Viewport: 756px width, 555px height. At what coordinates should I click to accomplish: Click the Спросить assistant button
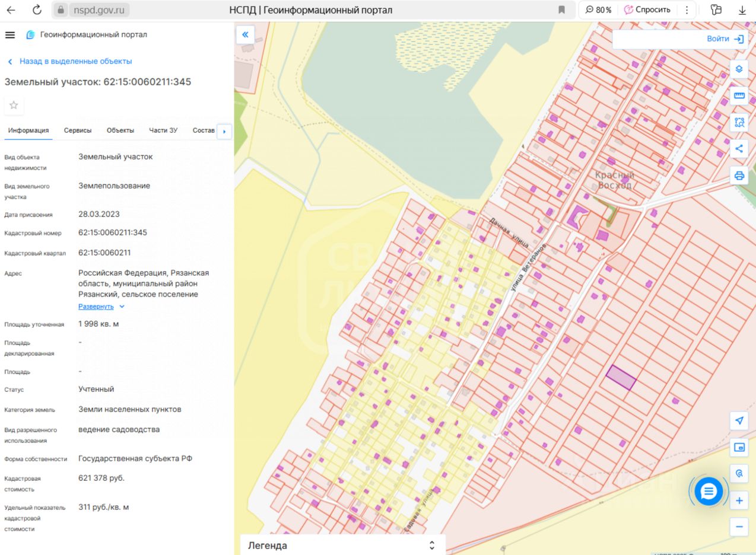tap(647, 10)
